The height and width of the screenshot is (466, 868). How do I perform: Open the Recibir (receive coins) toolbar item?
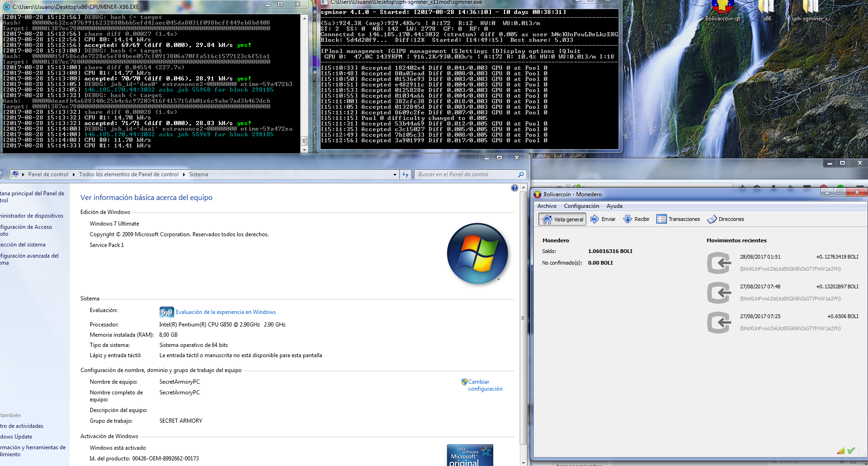coord(636,219)
